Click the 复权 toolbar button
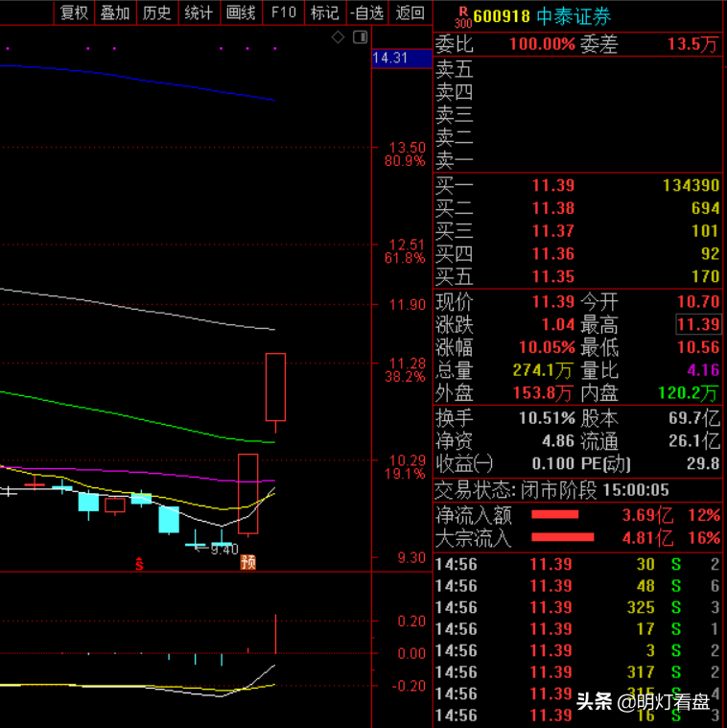Viewport: 727px width, 728px height. click(74, 12)
